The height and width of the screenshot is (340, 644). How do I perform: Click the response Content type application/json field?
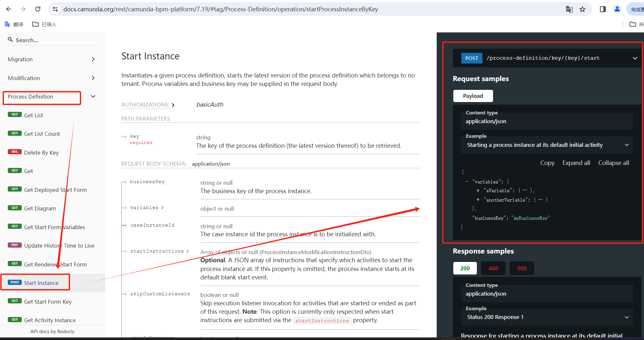tap(547, 294)
